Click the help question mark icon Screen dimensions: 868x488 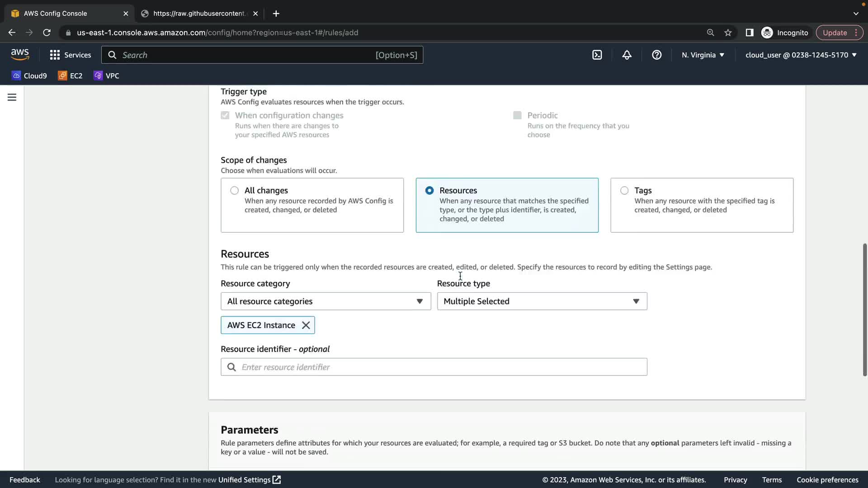coord(656,55)
